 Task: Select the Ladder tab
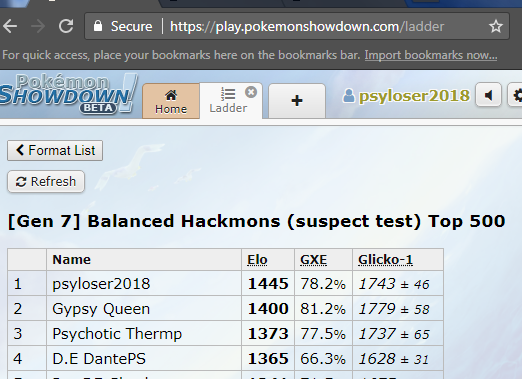(228, 101)
